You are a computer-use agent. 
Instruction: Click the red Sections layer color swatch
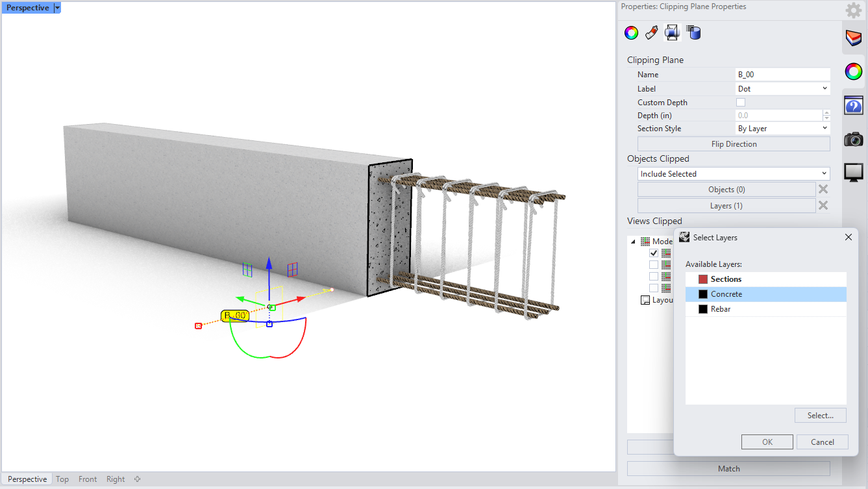[x=703, y=279]
